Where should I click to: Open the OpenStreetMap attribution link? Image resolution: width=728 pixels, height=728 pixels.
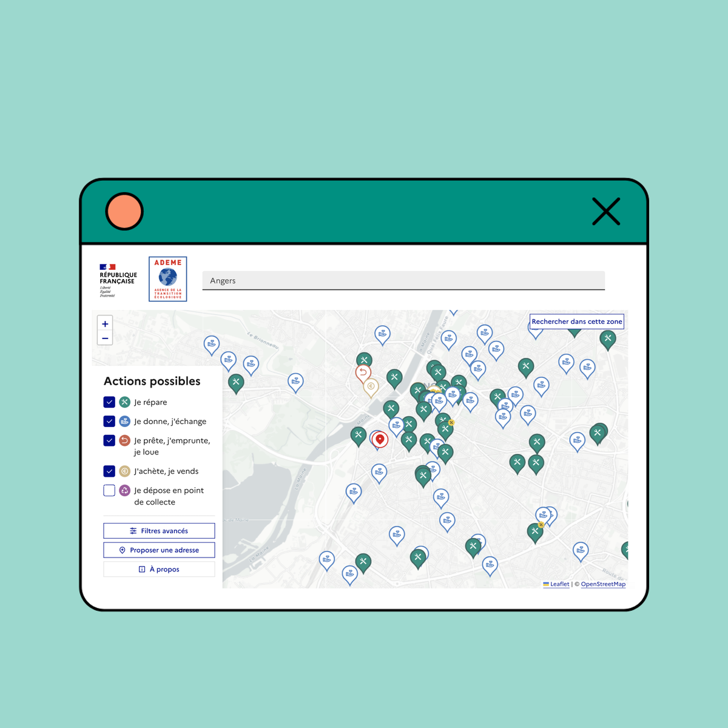pyautogui.click(x=603, y=584)
